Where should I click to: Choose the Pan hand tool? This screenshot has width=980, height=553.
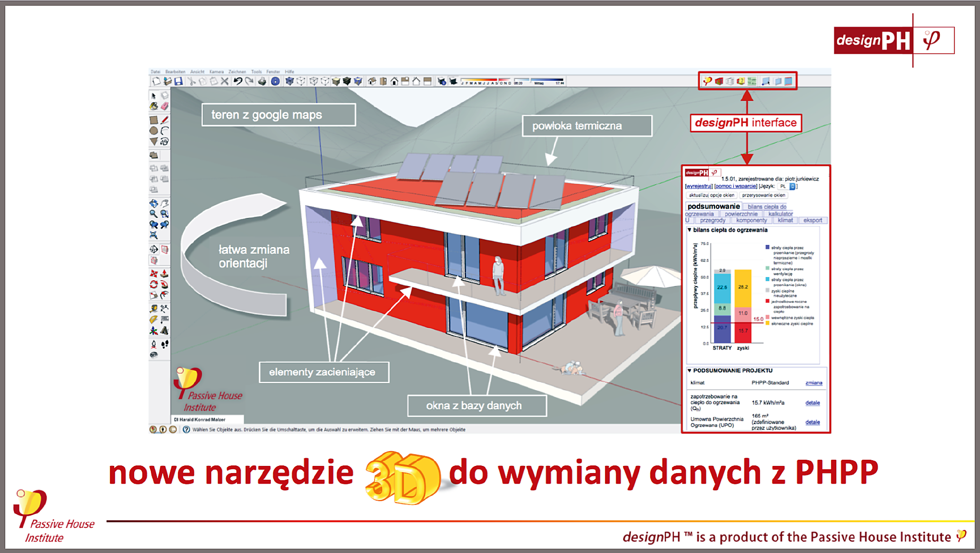tap(165, 204)
